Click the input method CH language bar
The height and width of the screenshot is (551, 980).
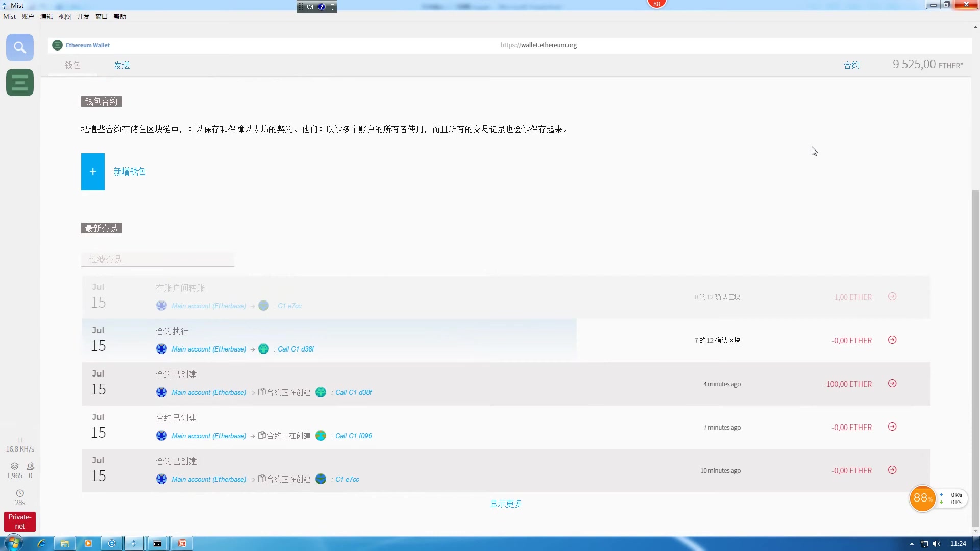(x=316, y=7)
